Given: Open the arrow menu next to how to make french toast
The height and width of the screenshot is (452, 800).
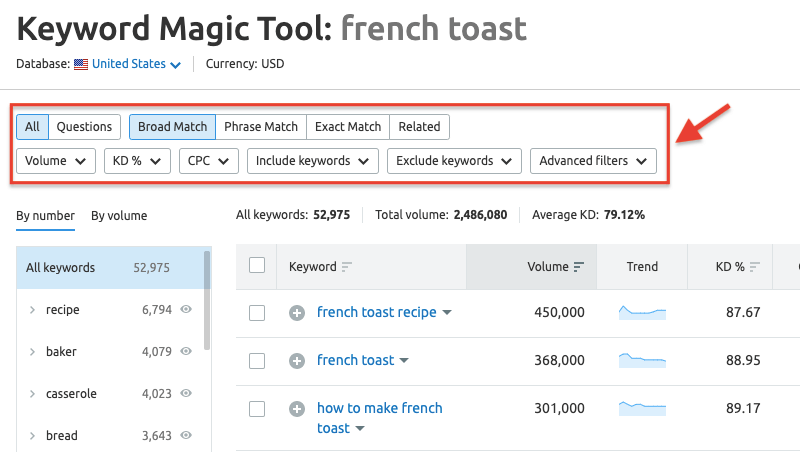Looking at the screenshot, I should [360, 428].
